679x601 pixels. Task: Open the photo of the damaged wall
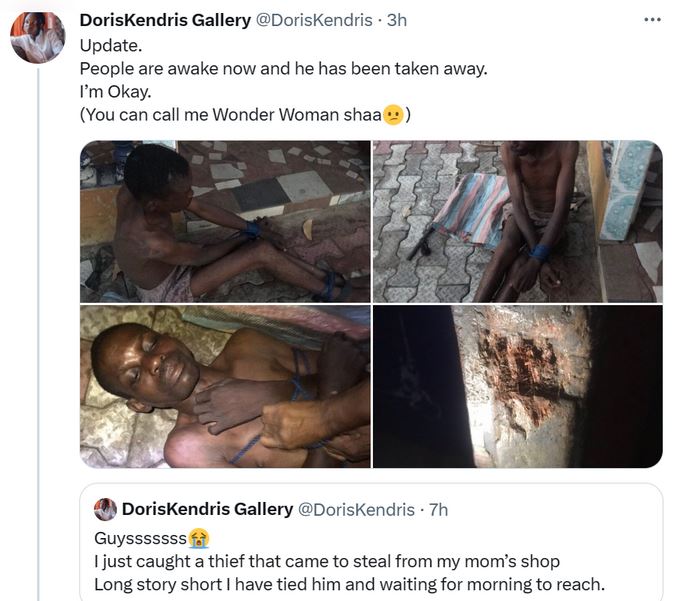(517, 387)
